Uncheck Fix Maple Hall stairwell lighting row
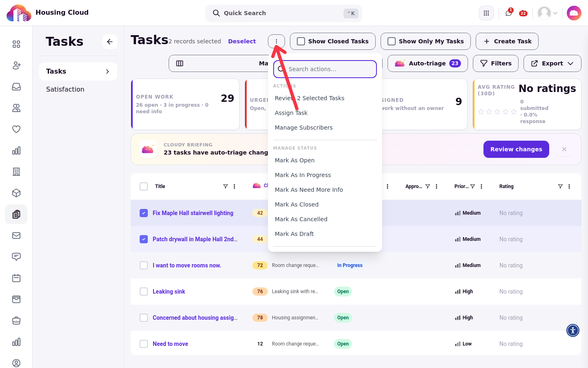 click(144, 213)
